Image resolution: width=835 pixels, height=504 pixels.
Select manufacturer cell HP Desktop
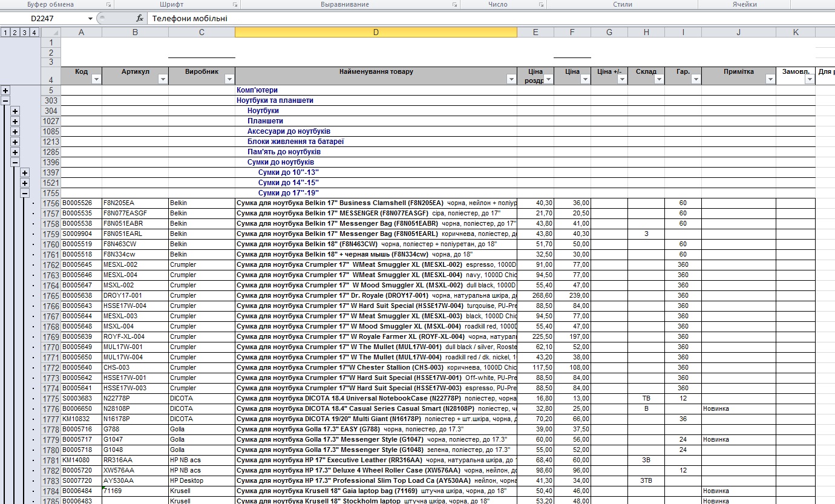click(201, 481)
